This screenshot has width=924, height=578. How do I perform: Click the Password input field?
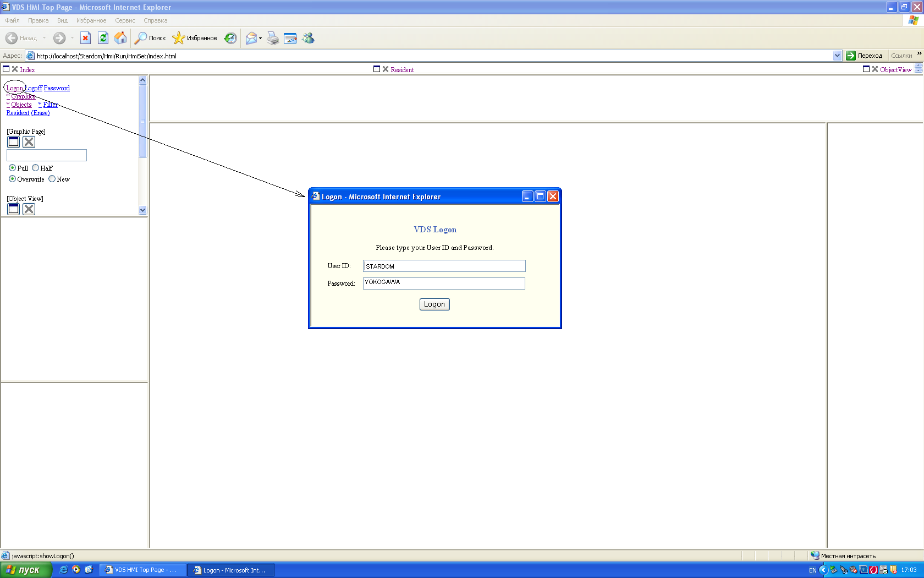click(444, 283)
